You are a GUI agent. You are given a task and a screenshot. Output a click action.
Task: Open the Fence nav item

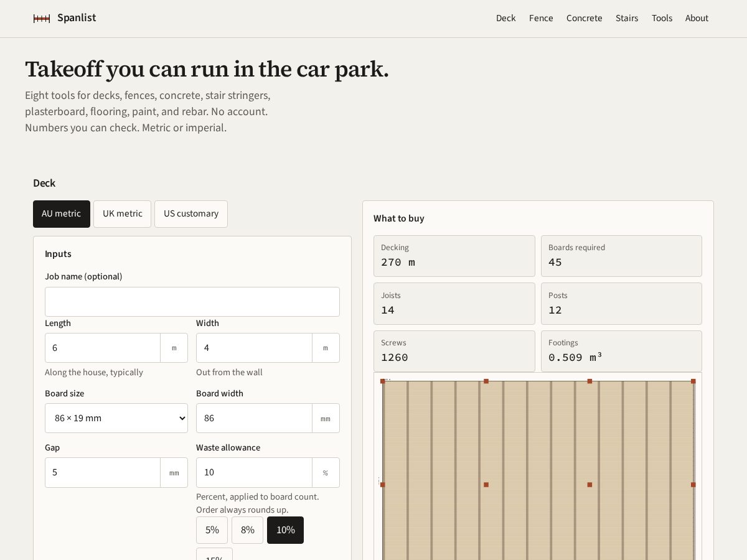click(x=541, y=18)
